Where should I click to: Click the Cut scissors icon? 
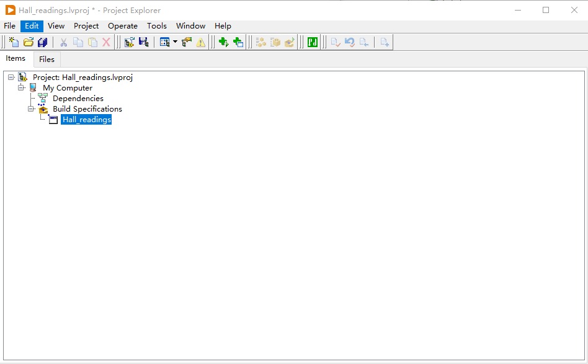pyautogui.click(x=64, y=42)
